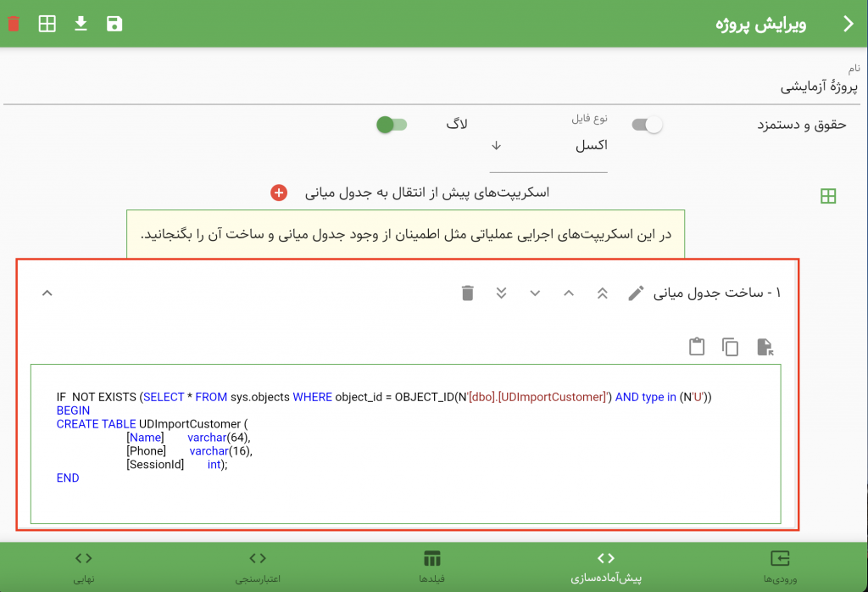The image size is (868, 592).
Task: Open the نوع فایل dropdown showing اکسل
Action: pos(548,145)
